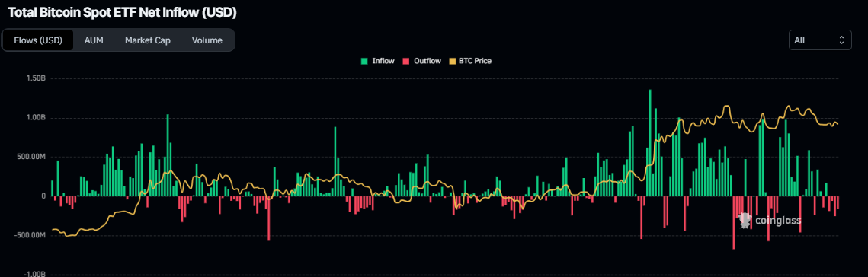This screenshot has height=277, width=868.
Task: Select the Flows (USD) tab
Action: click(x=38, y=40)
